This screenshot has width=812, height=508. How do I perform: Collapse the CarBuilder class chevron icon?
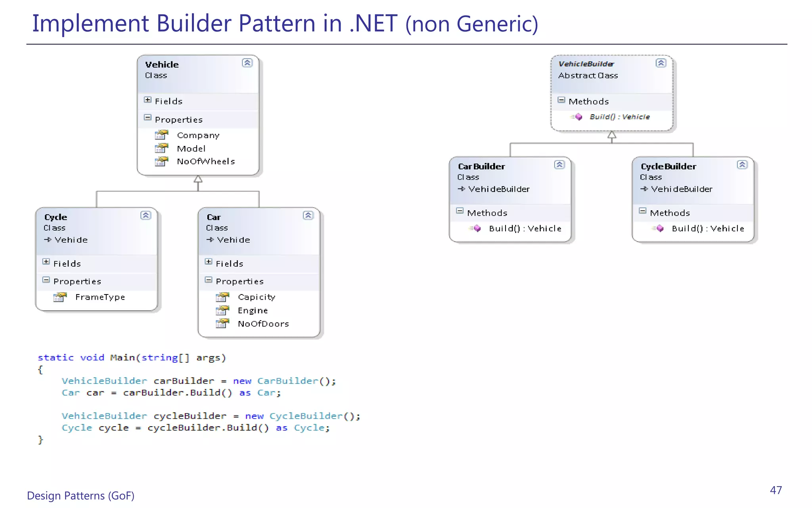tap(559, 164)
